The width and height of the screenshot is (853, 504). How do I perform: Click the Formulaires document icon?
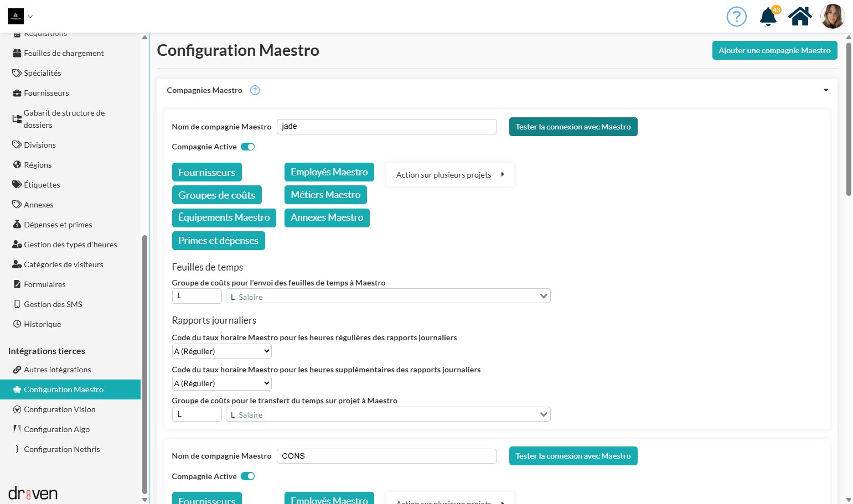coord(17,284)
